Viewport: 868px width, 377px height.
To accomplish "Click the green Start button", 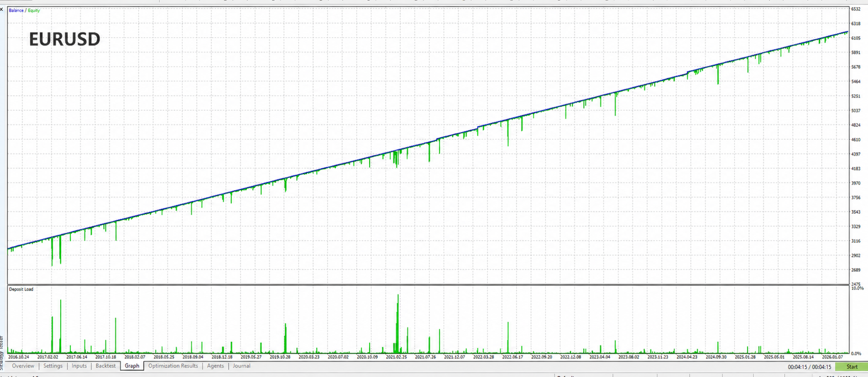I will click(x=852, y=367).
